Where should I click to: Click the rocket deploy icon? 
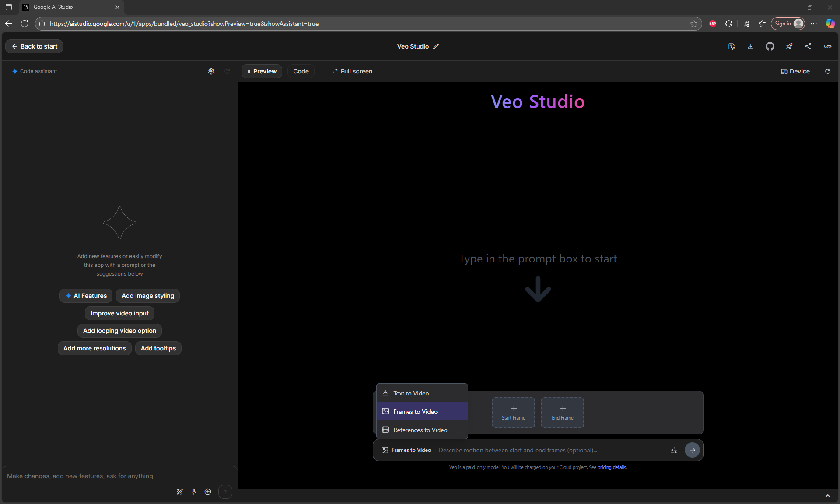[x=789, y=46]
